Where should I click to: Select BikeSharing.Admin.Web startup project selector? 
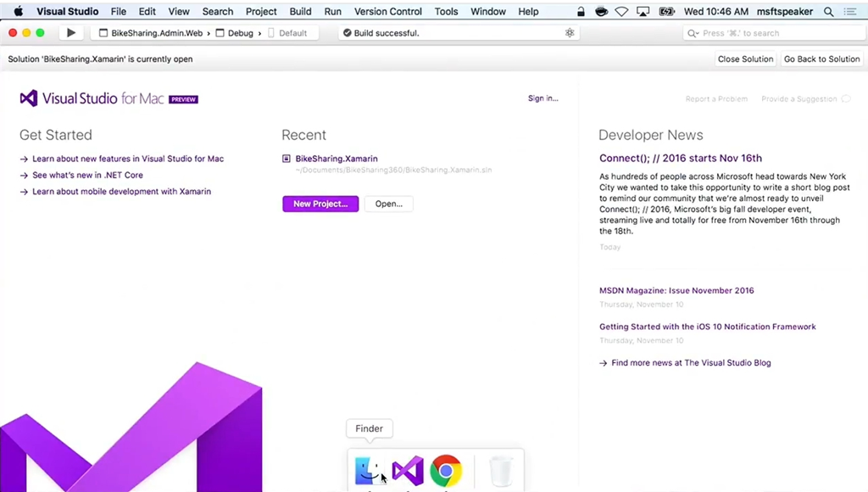pos(151,33)
